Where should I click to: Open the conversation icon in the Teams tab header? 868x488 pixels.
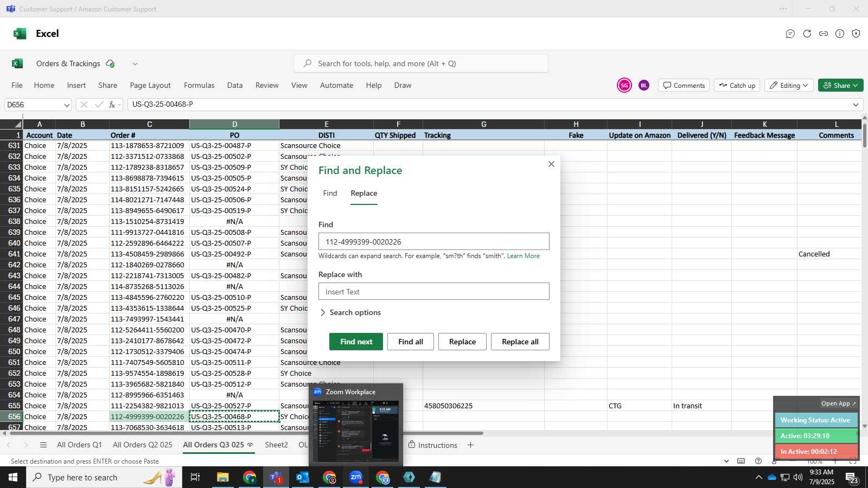pyautogui.click(x=790, y=34)
